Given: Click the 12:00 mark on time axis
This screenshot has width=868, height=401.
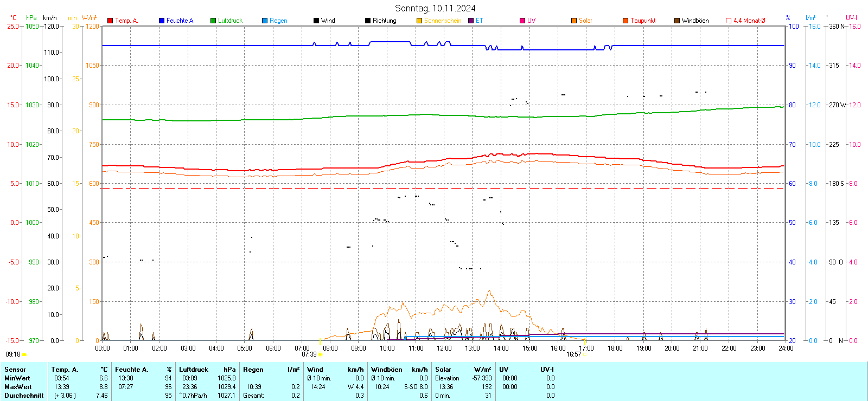Looking at the screenshot, I should click(444, 348).
